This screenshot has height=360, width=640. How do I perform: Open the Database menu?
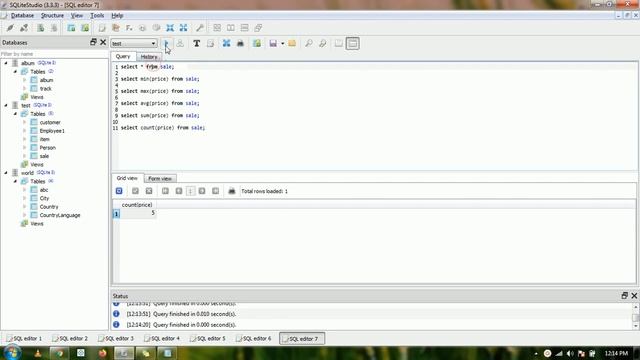(x=22, y=16)
